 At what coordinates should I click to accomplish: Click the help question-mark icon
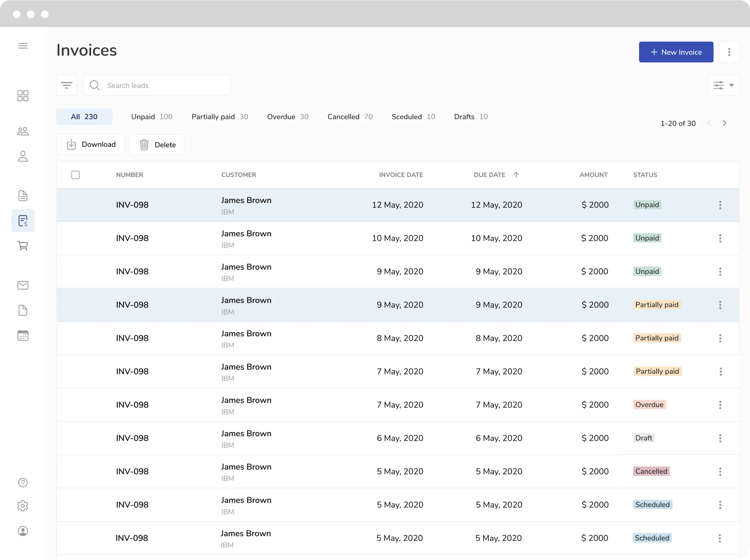pos(22,483)
